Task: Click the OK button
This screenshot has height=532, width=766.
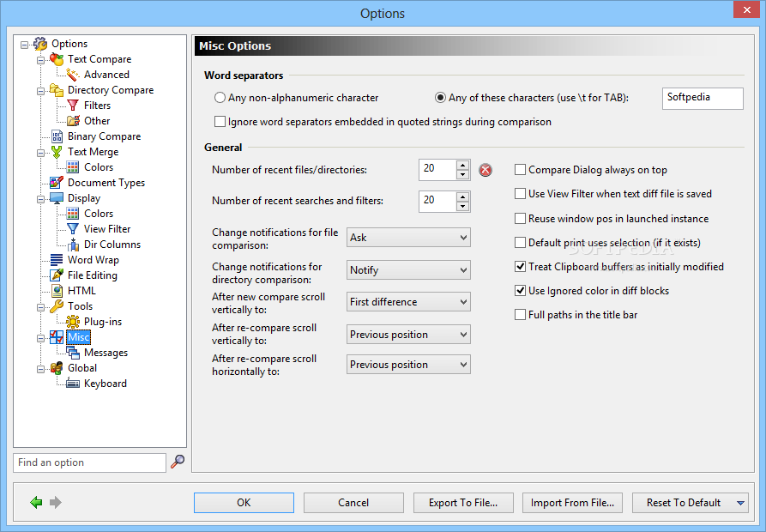Action: click(244, 503)
